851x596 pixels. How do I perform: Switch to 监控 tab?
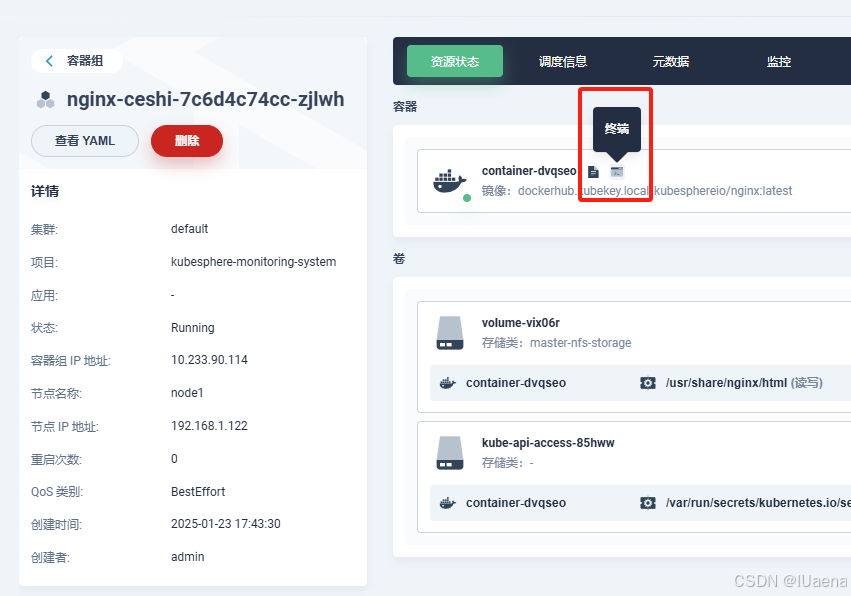point(779,61)
